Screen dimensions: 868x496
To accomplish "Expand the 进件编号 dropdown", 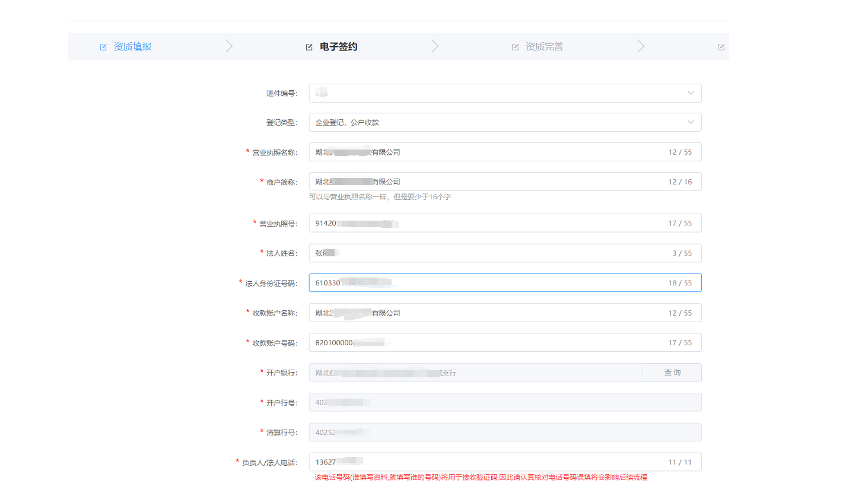I will pos(504,93).
